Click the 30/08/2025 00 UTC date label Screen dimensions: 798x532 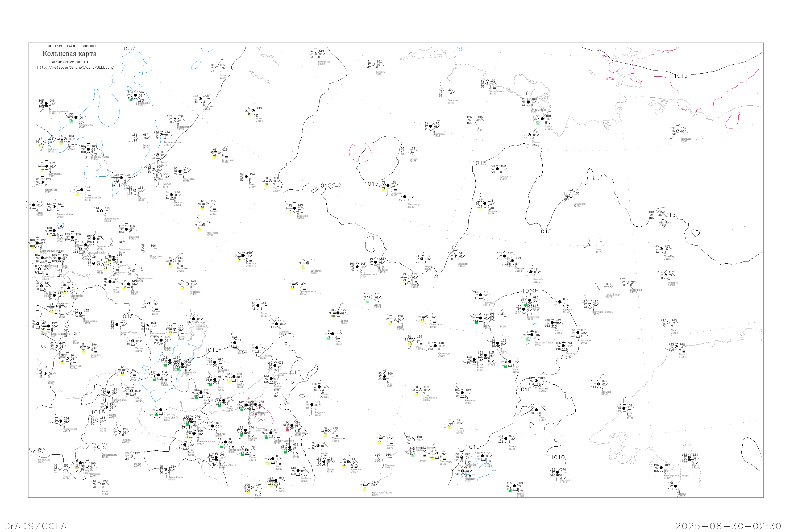coord(70,62)
